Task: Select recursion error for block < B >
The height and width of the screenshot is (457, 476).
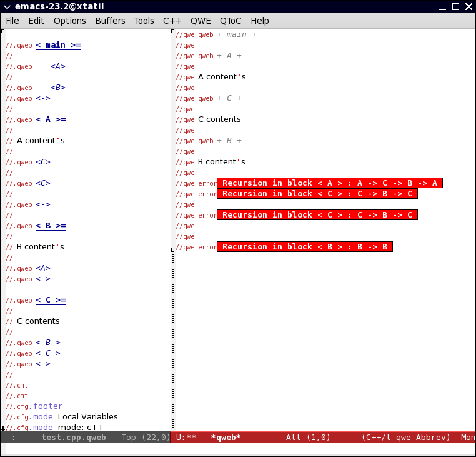Action: coord(304,247)
